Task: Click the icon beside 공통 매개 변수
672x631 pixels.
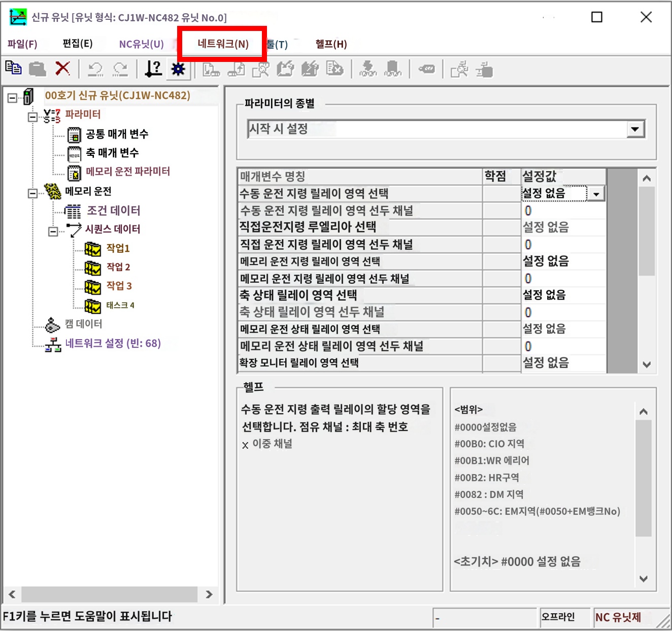Action: (74, 135)
